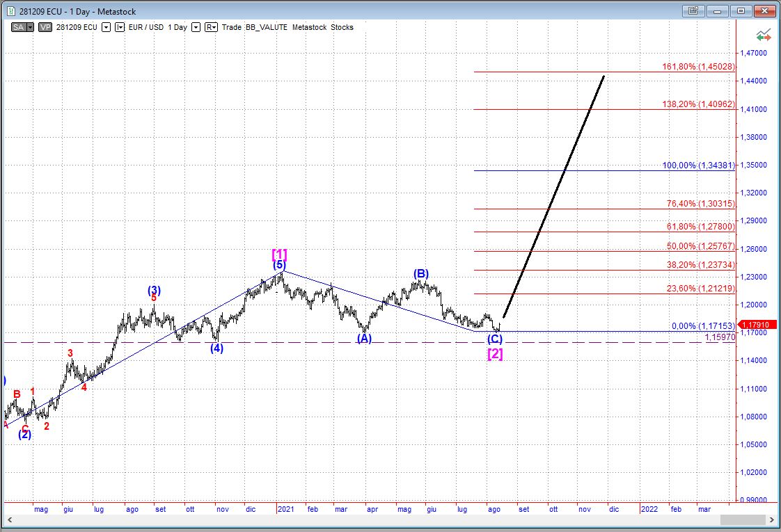This screenshot has height=532, width=781.
Task: Close the Metastock chart window
Action: [x=764, y=11]
